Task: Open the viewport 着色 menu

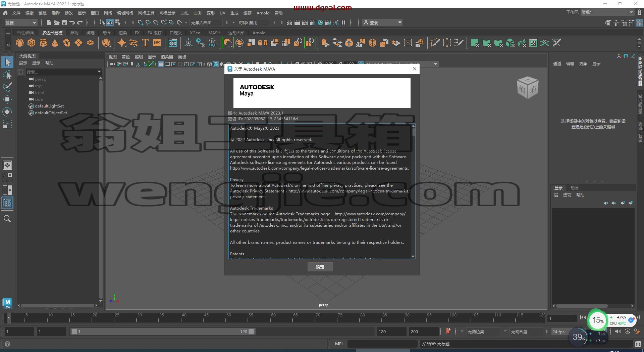Action: coord(125,57)
